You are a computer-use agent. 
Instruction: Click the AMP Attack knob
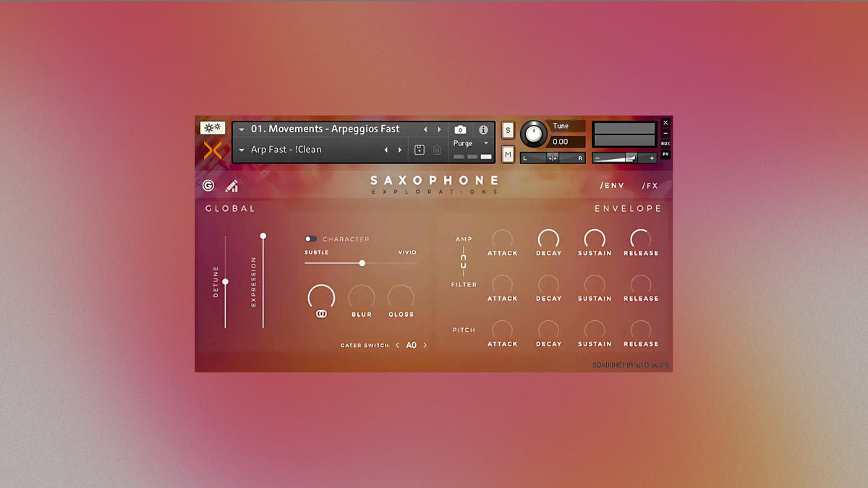(502, 239)
